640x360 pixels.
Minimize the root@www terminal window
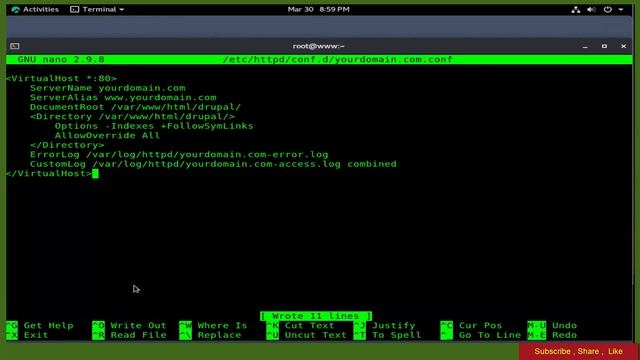click(585, 47)
